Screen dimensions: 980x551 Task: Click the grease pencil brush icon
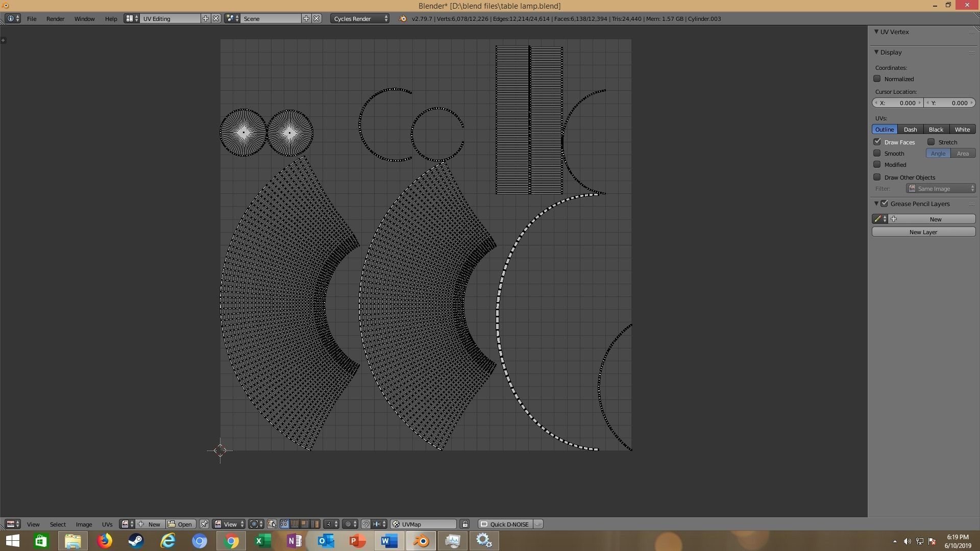click(x=878, y=219)
